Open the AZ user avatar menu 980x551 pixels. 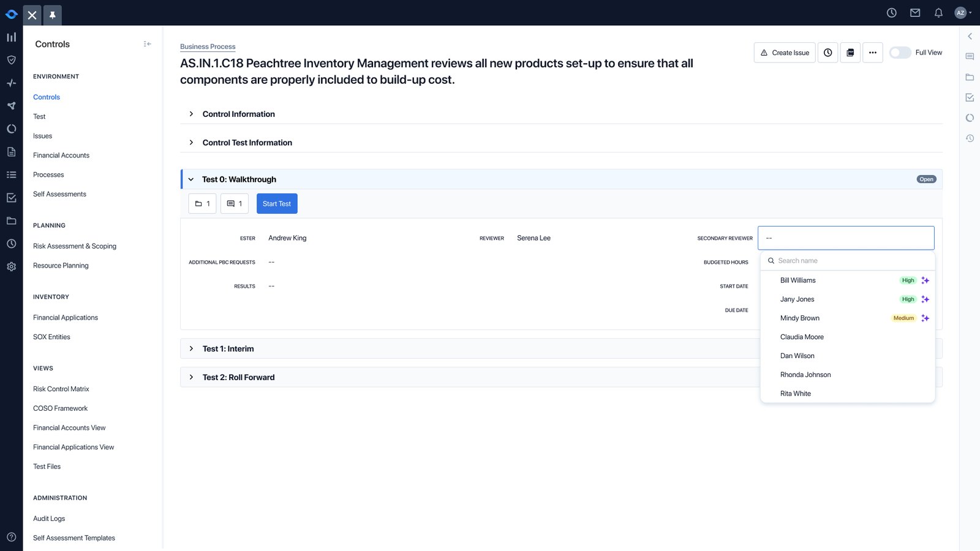click(x=963, y=13)
